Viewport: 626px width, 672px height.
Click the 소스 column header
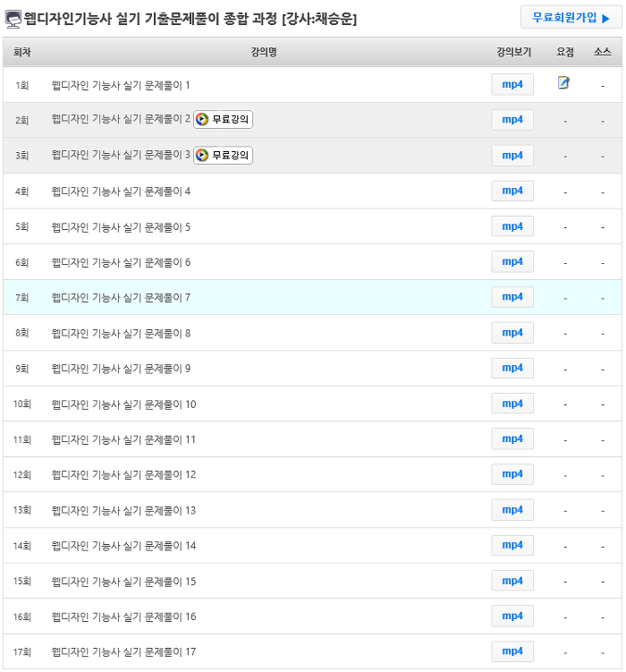coord(602,52)
